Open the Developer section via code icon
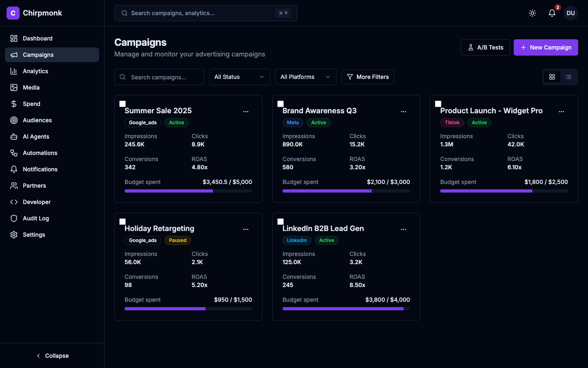The width and height of the screenshot is (588, 368). tap(13, 202)
